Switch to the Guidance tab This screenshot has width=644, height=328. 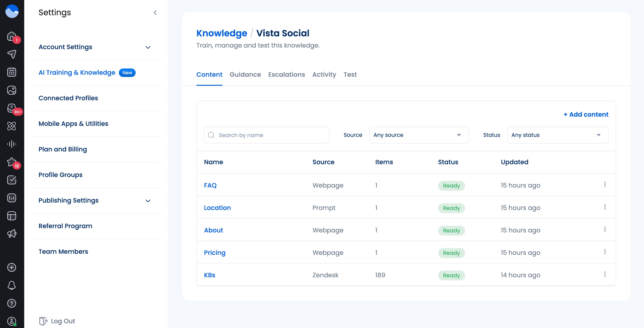click(x=245, y=74)
